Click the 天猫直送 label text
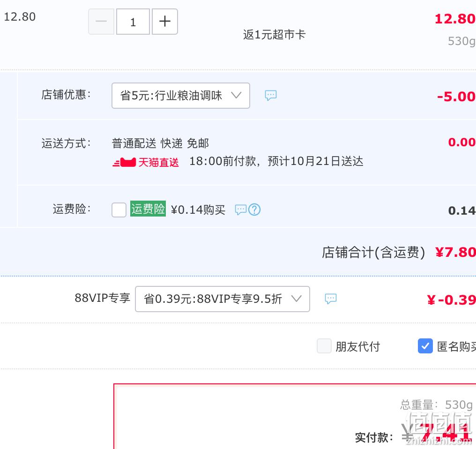The height and width of the screenshot is (449, 476). point(158,162)
